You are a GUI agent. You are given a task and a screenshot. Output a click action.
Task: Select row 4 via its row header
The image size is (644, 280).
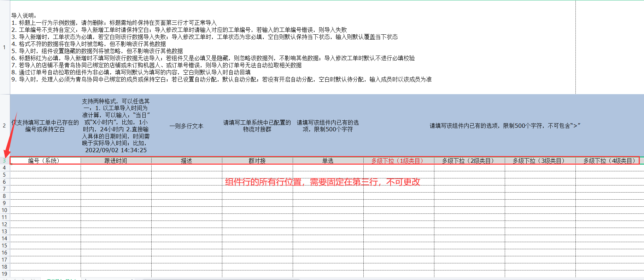click(5, 168)
